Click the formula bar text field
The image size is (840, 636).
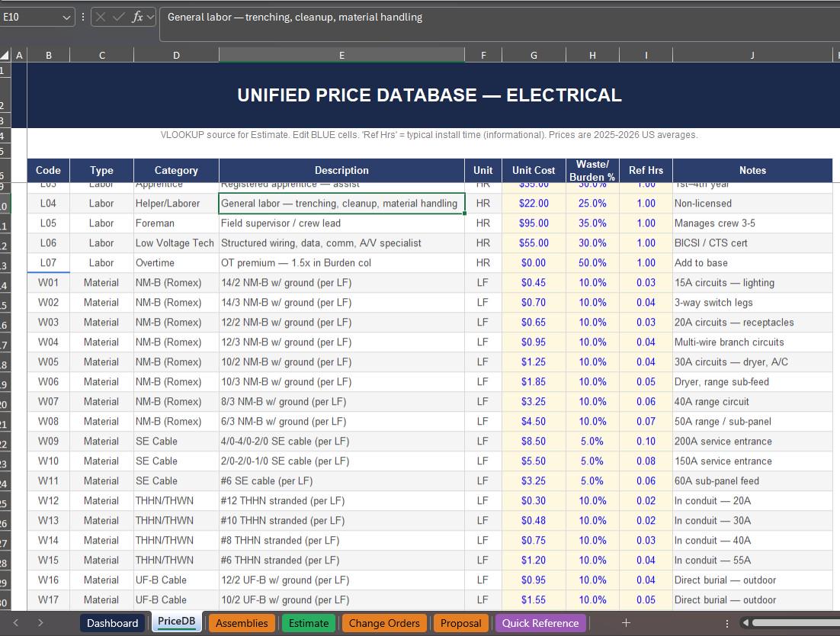pos(499,24)
